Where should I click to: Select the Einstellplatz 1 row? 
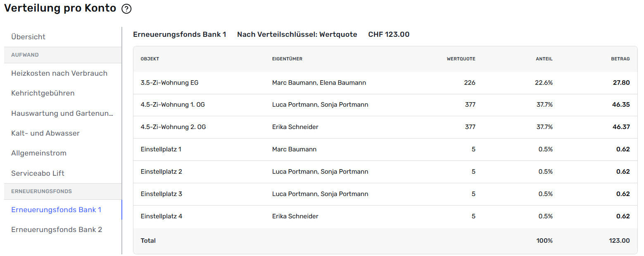(x=385, y=149)
